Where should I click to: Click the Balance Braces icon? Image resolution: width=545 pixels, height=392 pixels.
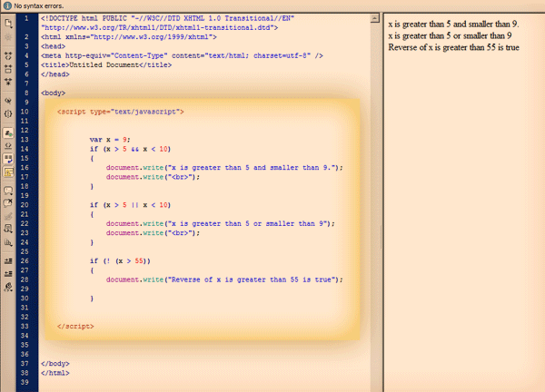pyautogui.click(x=8, y=113)
